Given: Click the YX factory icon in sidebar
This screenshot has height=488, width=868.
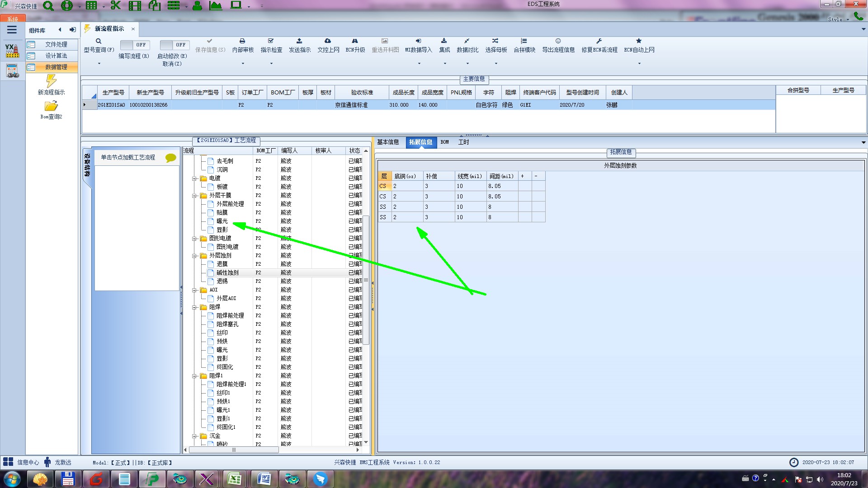Looking at the screenshot, I should pos(12,51).
